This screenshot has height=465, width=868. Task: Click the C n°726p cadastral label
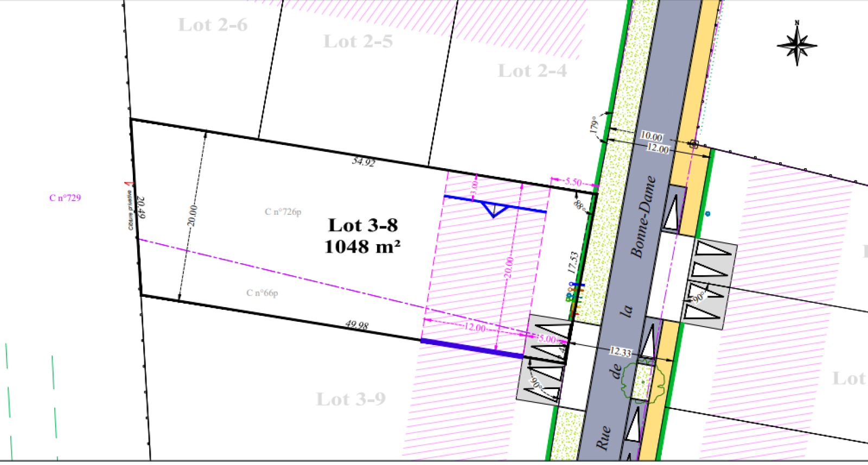(283, 212)
